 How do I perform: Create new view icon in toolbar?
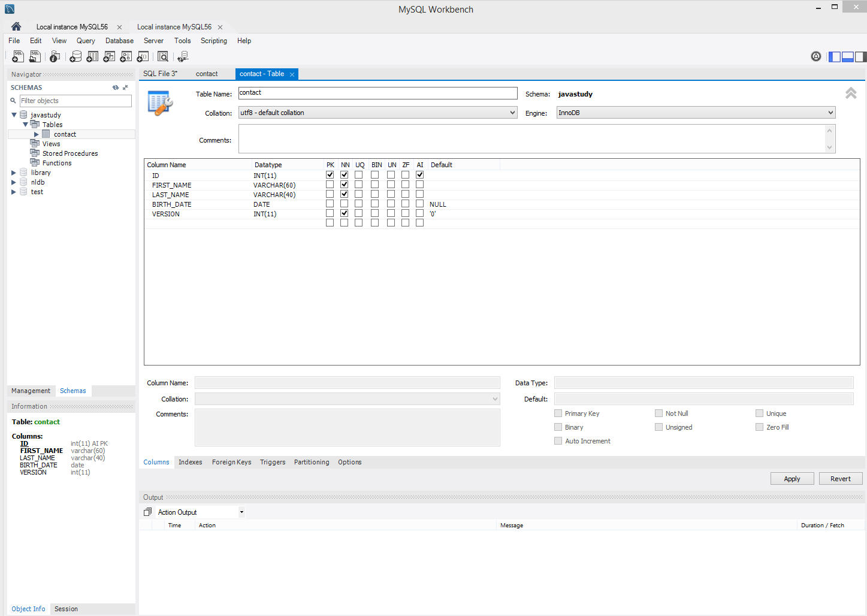tap(109, 56)
